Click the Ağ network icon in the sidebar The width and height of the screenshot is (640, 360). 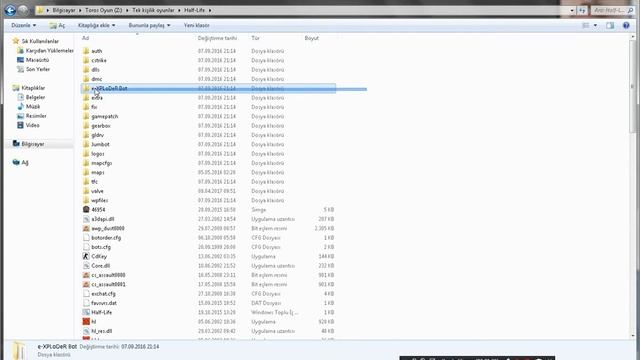pos(16,162)
